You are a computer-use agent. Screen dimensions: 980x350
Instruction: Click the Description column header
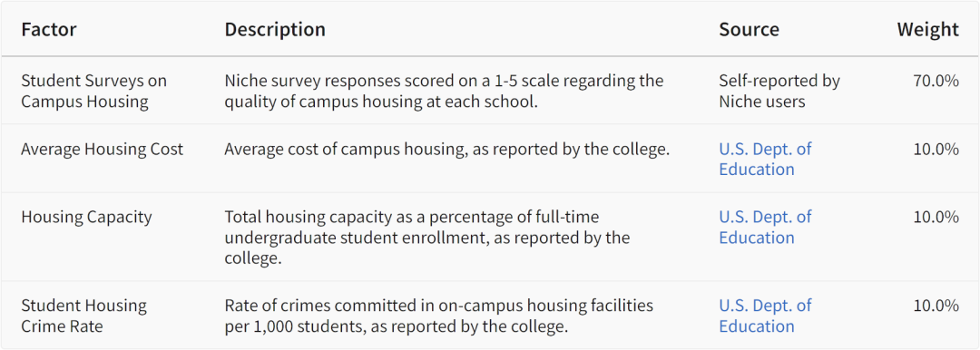pos(275,29)
